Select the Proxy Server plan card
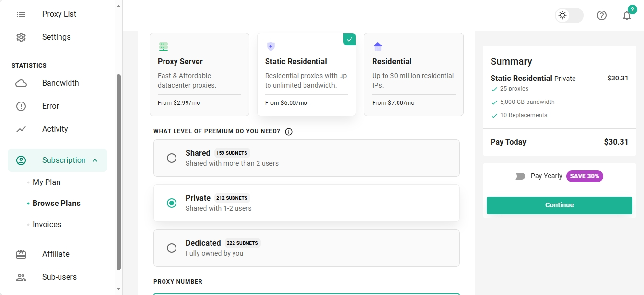Screen dimensions: 644x295 click(199, 74)
